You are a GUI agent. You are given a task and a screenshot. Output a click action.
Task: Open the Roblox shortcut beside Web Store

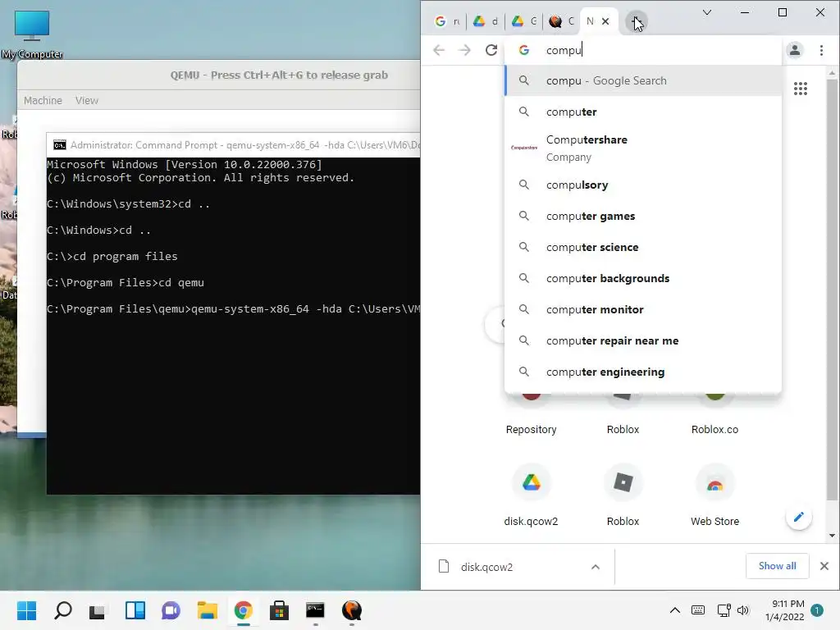point(623,495)
